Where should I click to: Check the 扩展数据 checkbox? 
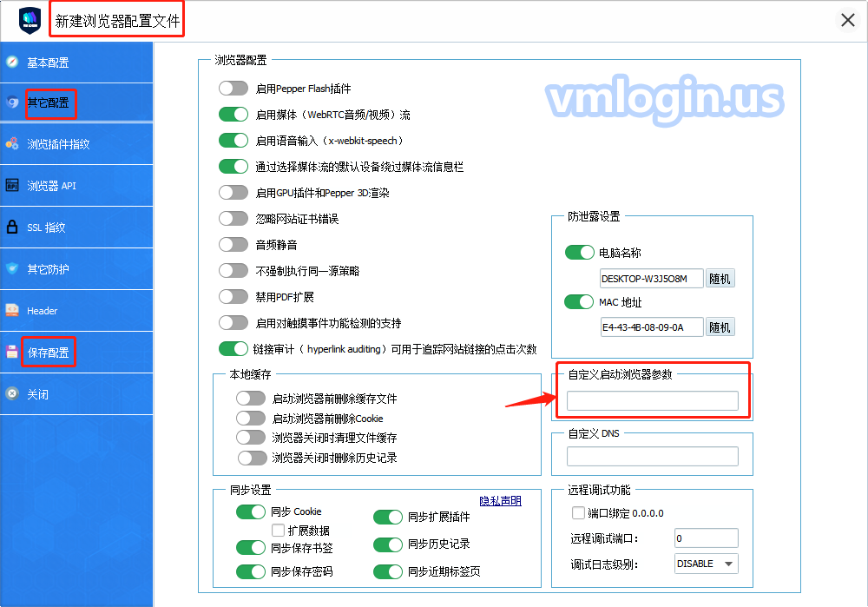coord(279,530)
